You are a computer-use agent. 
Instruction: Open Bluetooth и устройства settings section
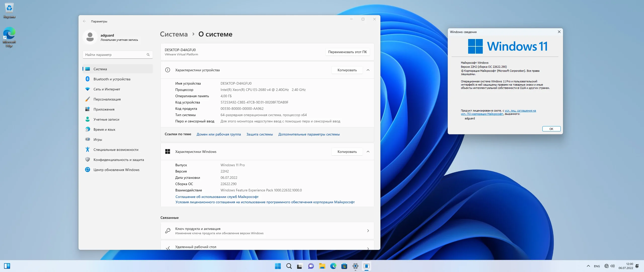point(112,79)
